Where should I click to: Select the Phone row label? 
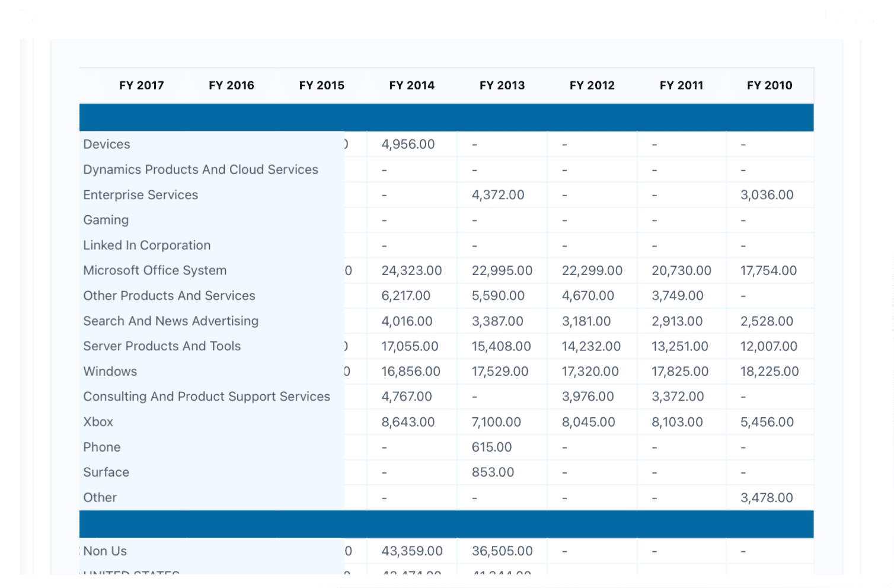(x=102, y=448)
